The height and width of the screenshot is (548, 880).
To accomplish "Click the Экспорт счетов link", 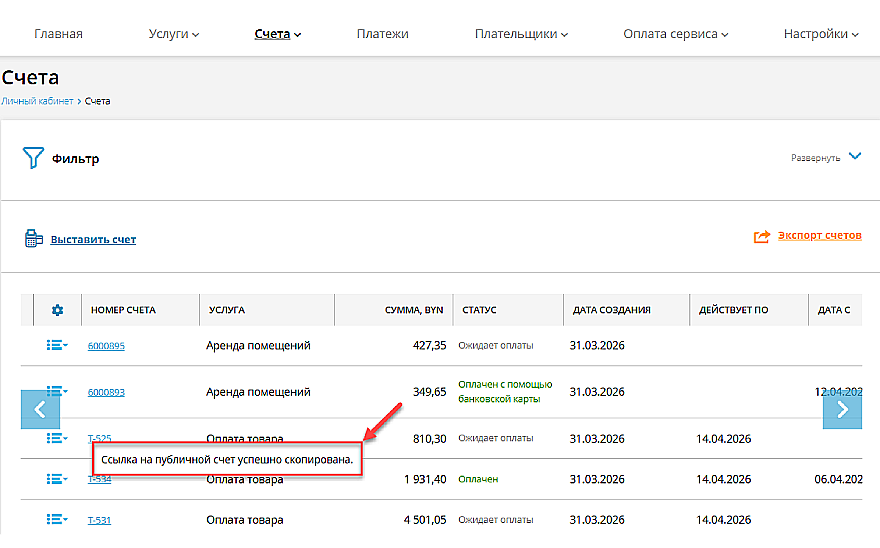I will pos(819,236).
